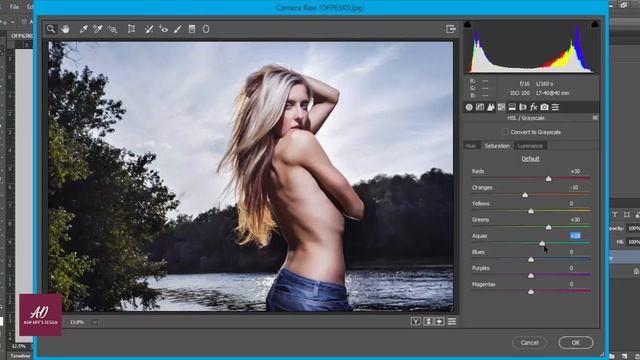Open the Detail panel icon

pyautogui.click(x=491, y=107)
